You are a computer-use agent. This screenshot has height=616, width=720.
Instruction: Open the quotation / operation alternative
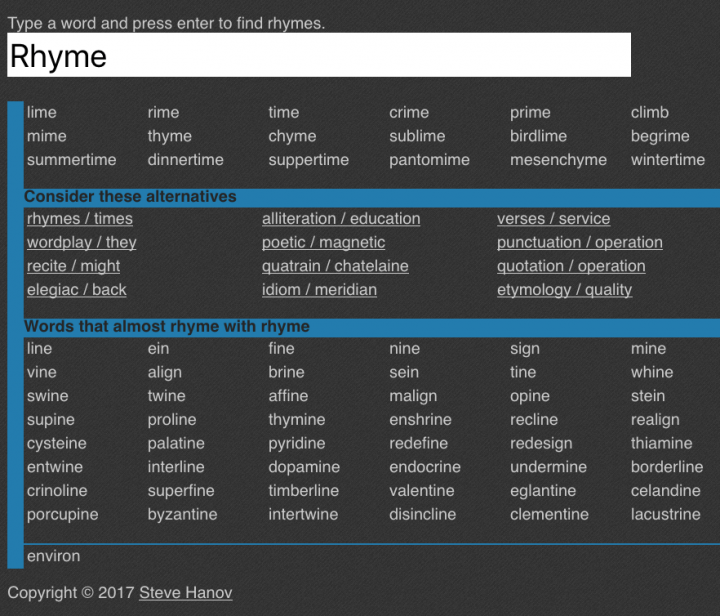571,266
